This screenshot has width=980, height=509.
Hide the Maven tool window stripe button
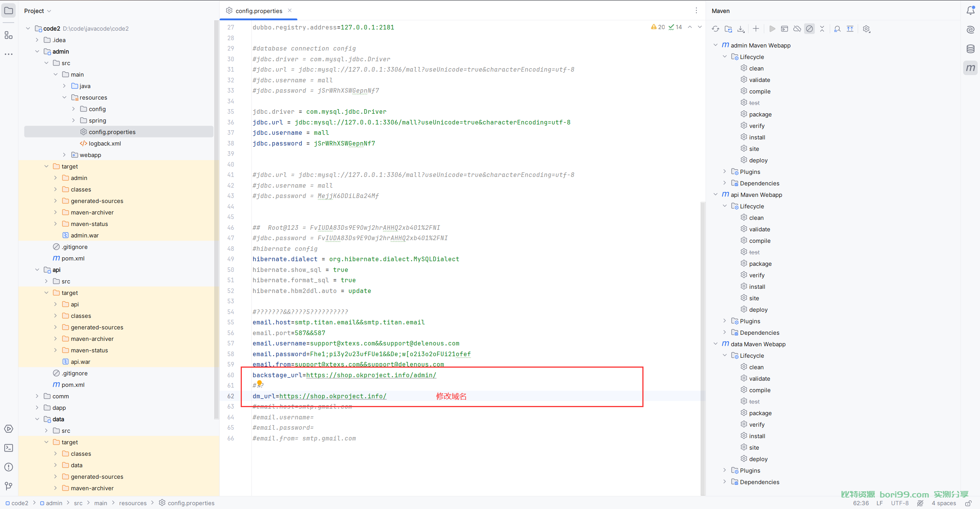tap(970, 68)
